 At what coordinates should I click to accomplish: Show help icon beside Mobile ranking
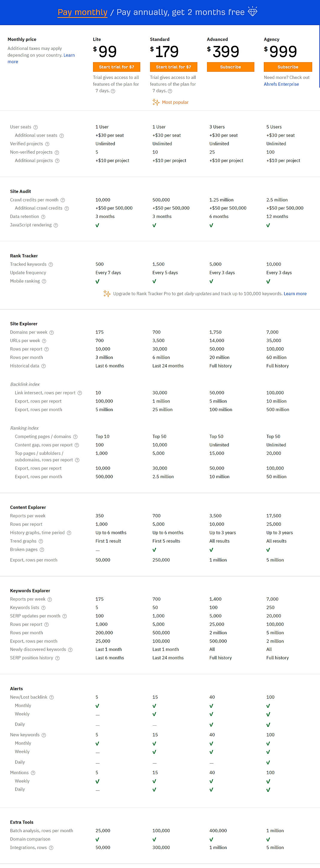pyautogui.click(x=44, y=281)
